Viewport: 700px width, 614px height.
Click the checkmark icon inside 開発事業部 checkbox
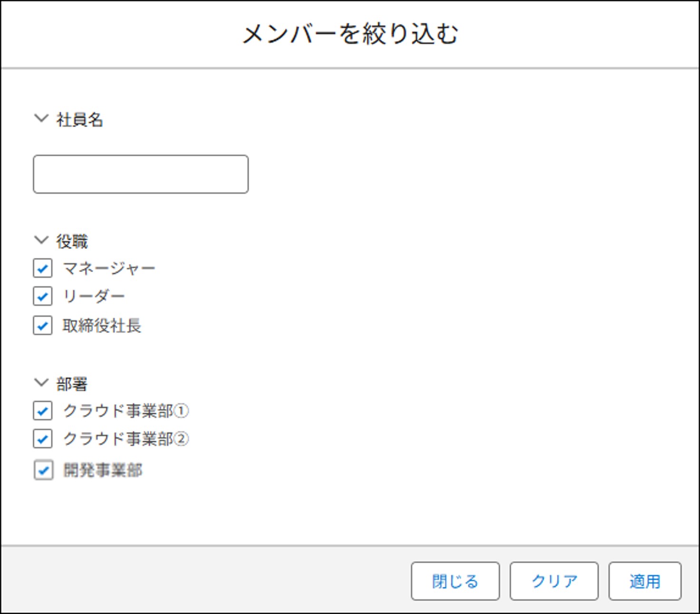point(43,471)
